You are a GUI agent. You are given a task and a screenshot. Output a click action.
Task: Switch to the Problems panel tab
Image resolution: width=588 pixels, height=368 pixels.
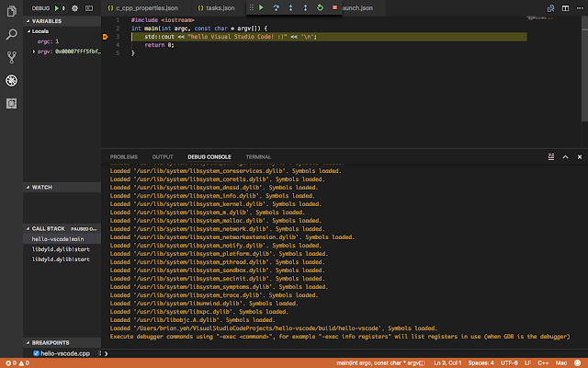pos(123,157)
